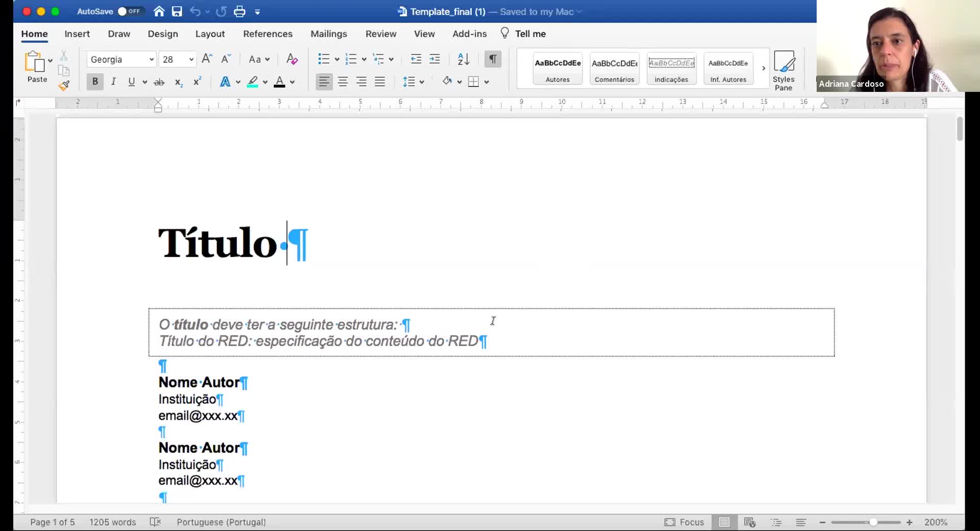Toggle Bold formatting button
The image size is (980, 531).
(95, 82)
